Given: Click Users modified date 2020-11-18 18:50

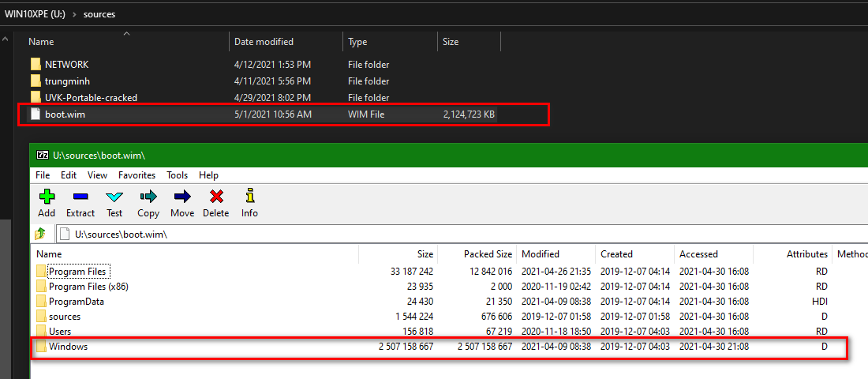Looking at the screenshot, I should (556, 332).
